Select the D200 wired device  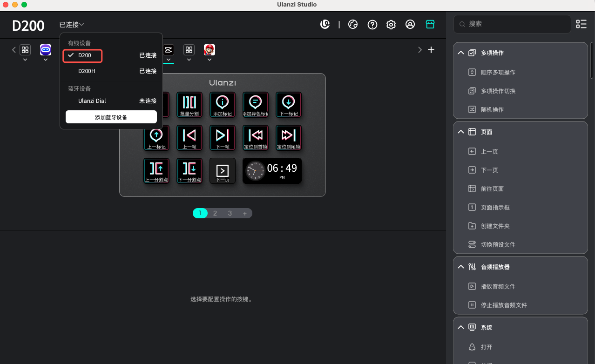tap(84, 55)
